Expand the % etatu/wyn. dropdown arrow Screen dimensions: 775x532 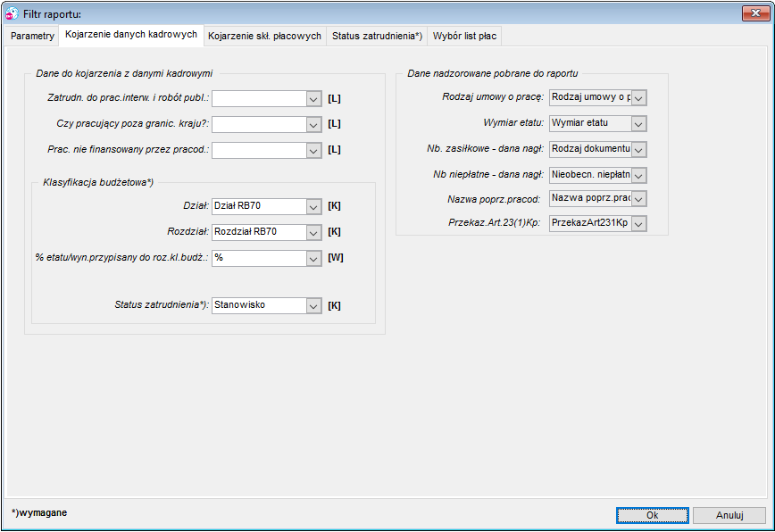(x=313, y=258)
